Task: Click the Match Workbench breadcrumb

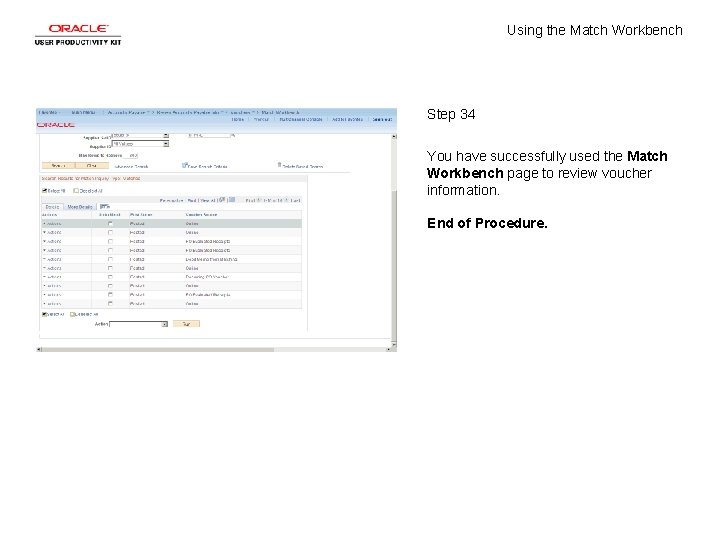Action: click(x=281, y=112)
